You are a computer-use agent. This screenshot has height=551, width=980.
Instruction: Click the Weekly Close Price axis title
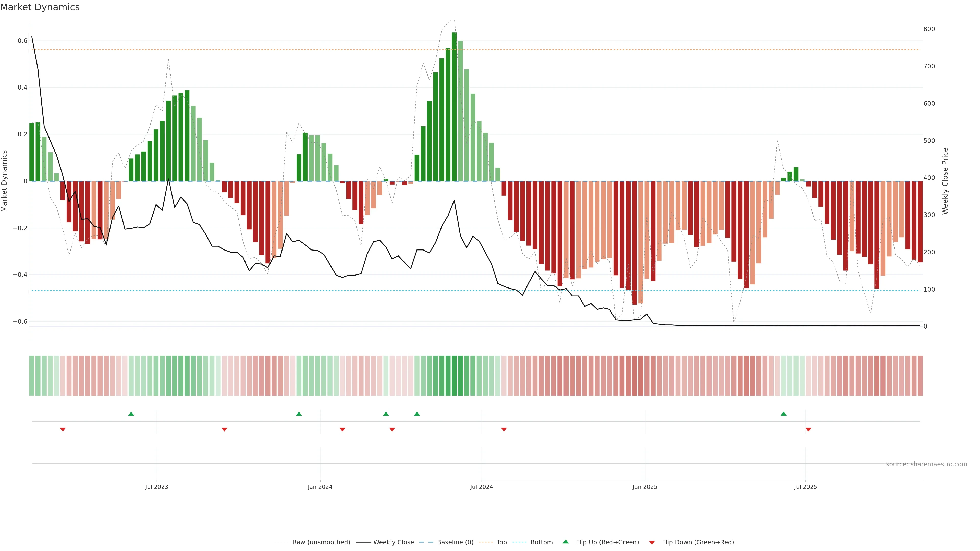(945, 181)
